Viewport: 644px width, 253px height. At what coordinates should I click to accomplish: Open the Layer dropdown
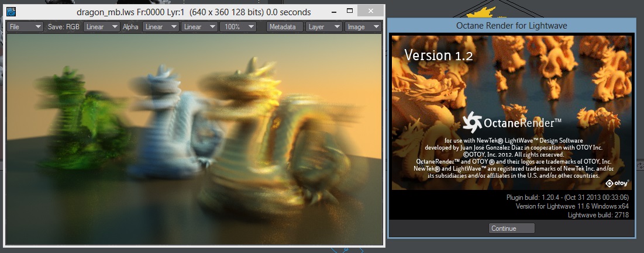[x=323, y=27]
